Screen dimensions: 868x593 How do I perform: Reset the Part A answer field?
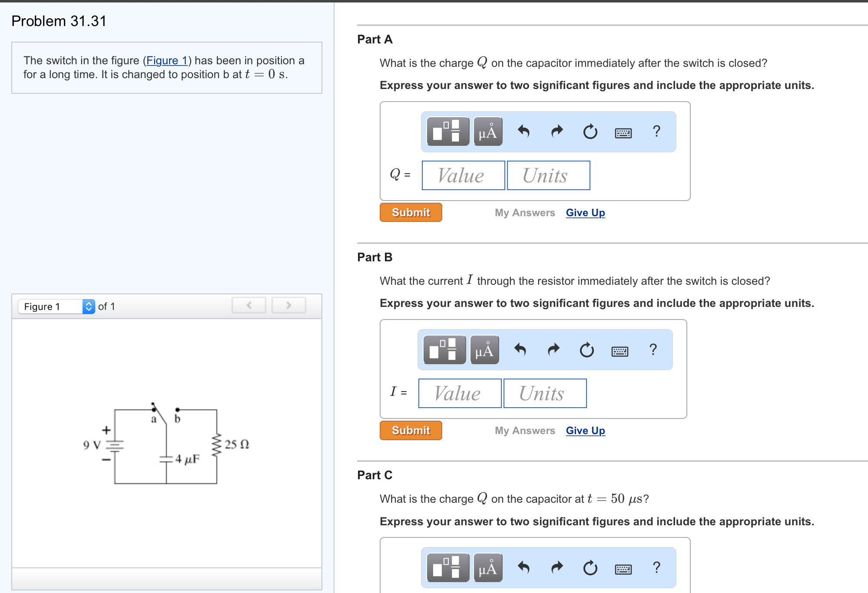click(x=590, y=132)
